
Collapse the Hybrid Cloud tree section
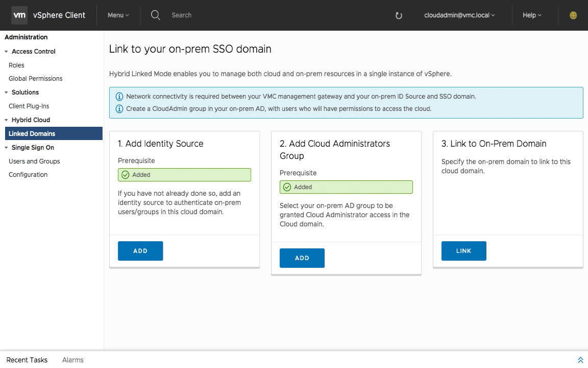pyautogui.click(x=7, y=120)
